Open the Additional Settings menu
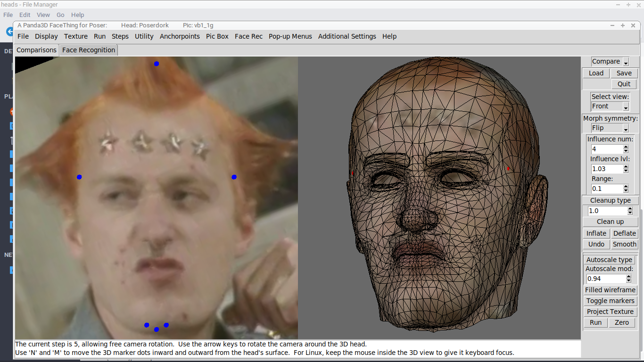The width and height of the screenshot is (644, 362). pos(347,36)
